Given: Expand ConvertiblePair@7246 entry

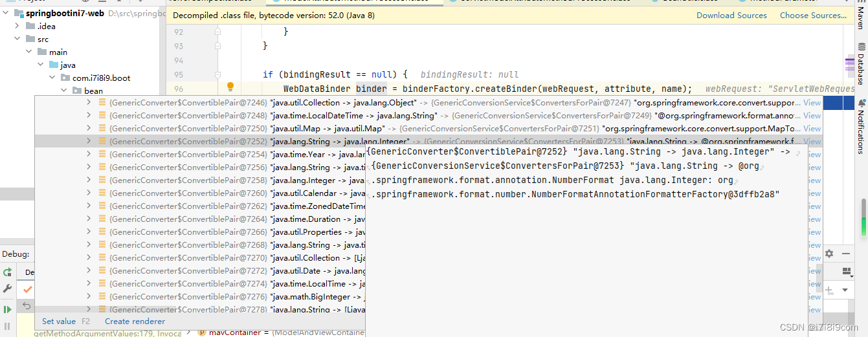Looking at the screenshot, I should (x=89, y=103).
